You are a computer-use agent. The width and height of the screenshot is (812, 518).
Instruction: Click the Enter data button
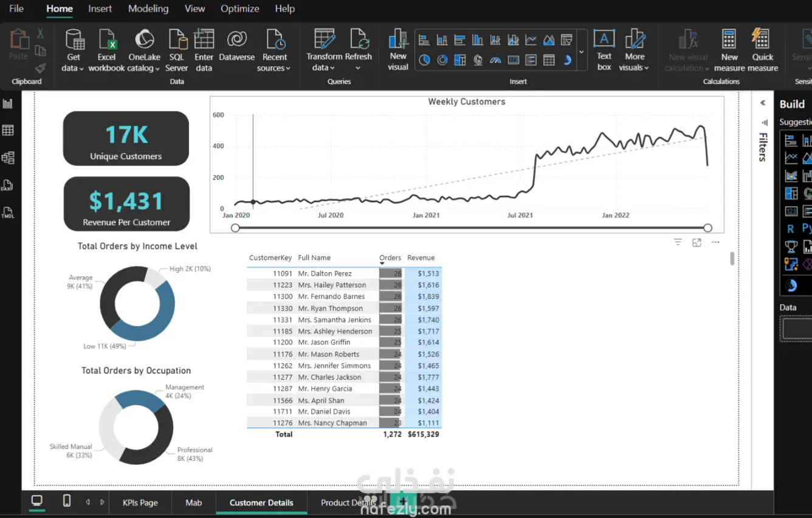click(204, 51)
